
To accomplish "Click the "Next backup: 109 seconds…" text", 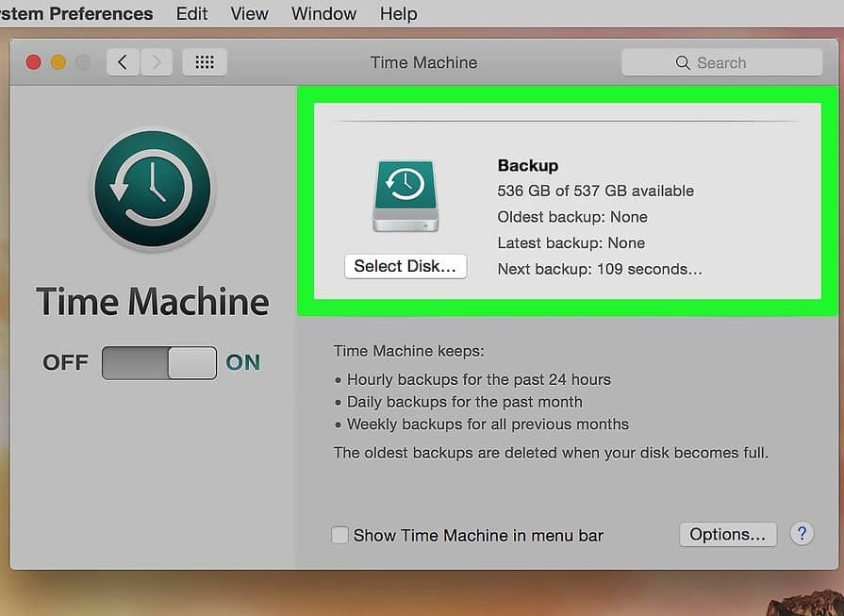I will [x=600, y=269].
